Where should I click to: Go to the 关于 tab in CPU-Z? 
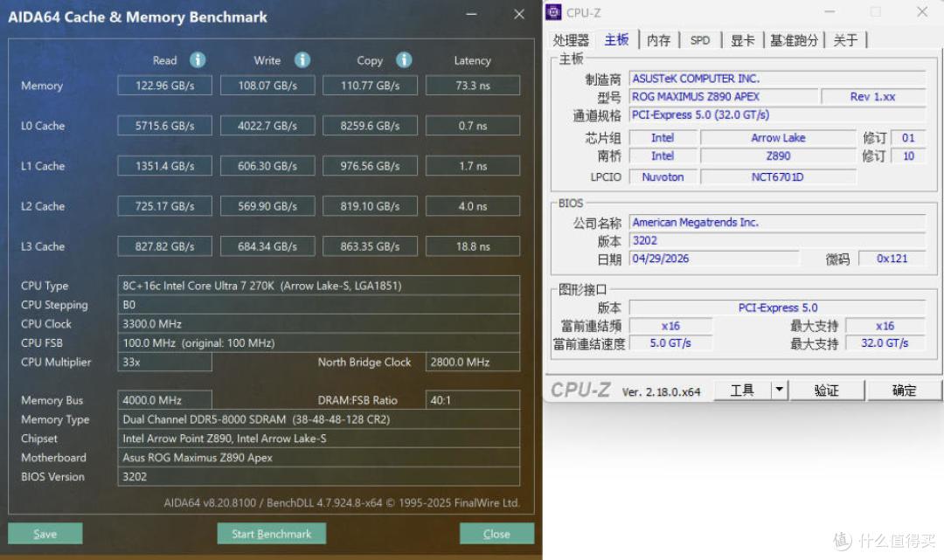pos(845,40)
